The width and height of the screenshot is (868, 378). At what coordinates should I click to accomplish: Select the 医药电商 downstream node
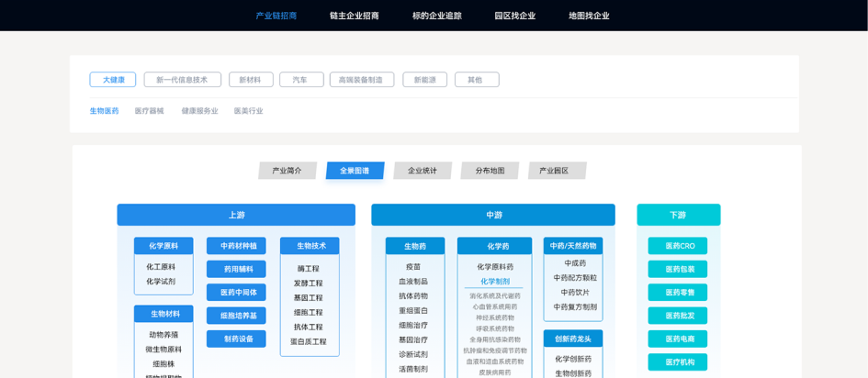pos(678,339)
